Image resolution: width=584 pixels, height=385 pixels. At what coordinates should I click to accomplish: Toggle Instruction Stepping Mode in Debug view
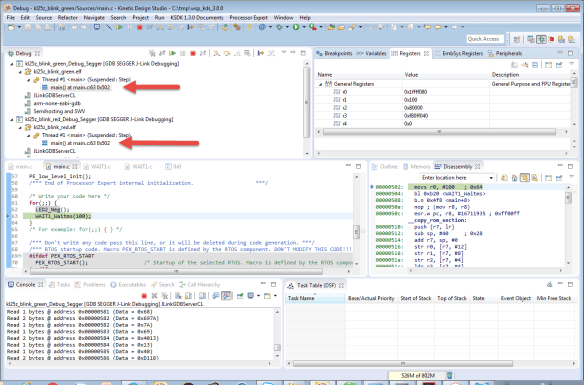tap(261, 54)
